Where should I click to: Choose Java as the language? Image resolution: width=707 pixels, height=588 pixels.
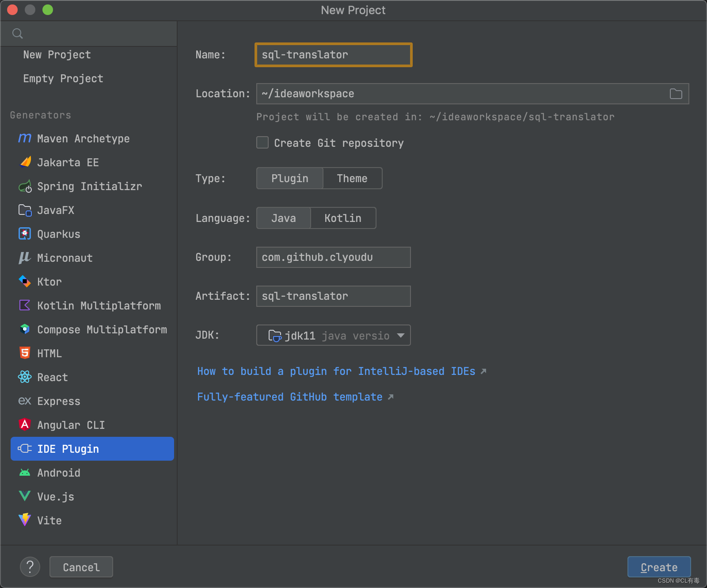tap(284, 218)
